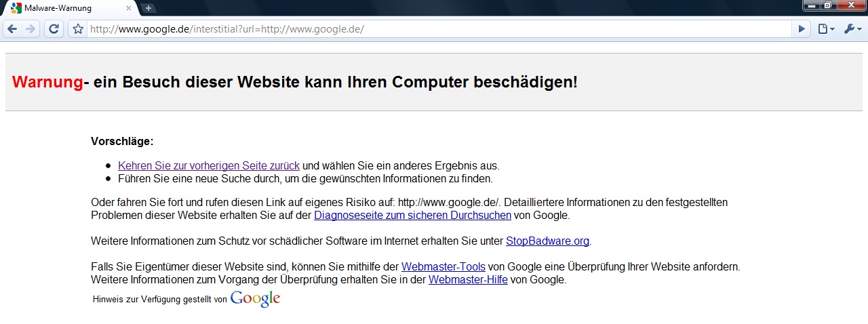
Task: Close the Malware-Warnung tab
Action: coord(130,8)
